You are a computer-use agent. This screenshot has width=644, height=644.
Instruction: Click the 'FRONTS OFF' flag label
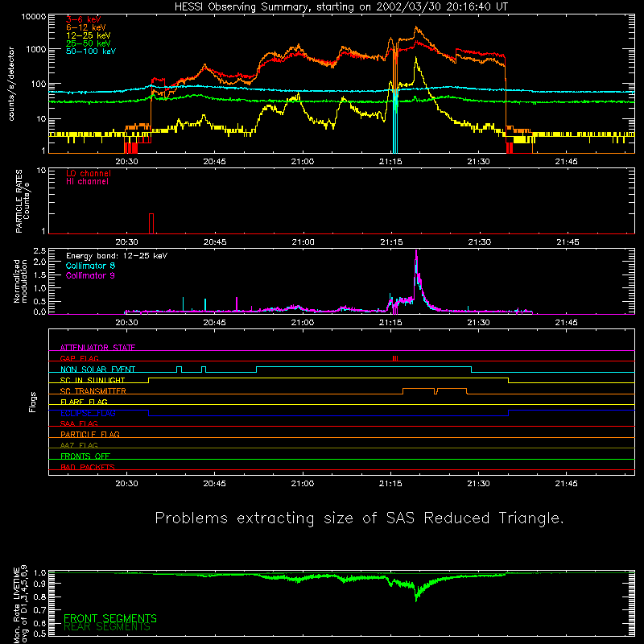pyautogui.click(x=85, y=456)
